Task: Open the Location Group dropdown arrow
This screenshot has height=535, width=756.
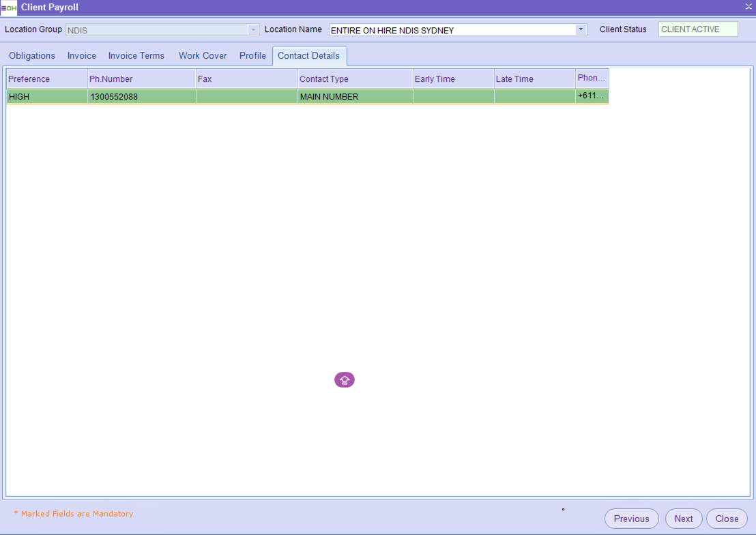Action: [x=254, y=30]
